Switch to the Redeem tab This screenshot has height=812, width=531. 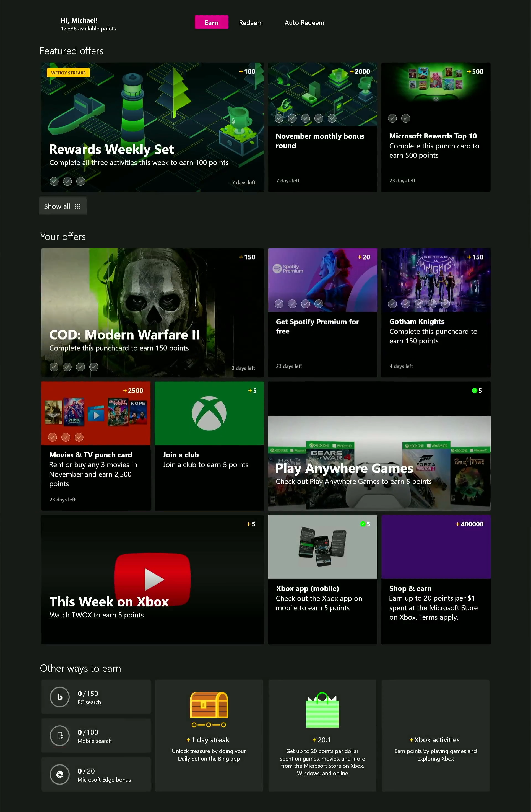pyautogui.click(x=251, y=22)
